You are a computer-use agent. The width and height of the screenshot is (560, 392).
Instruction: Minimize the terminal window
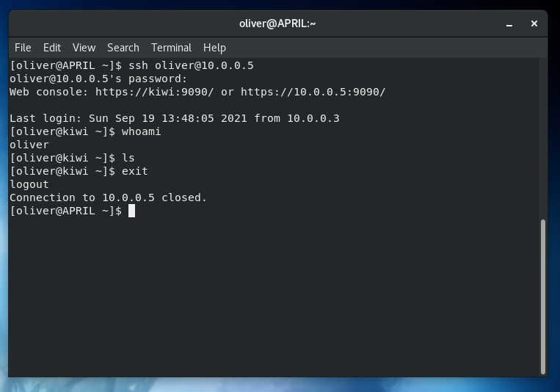509,24
